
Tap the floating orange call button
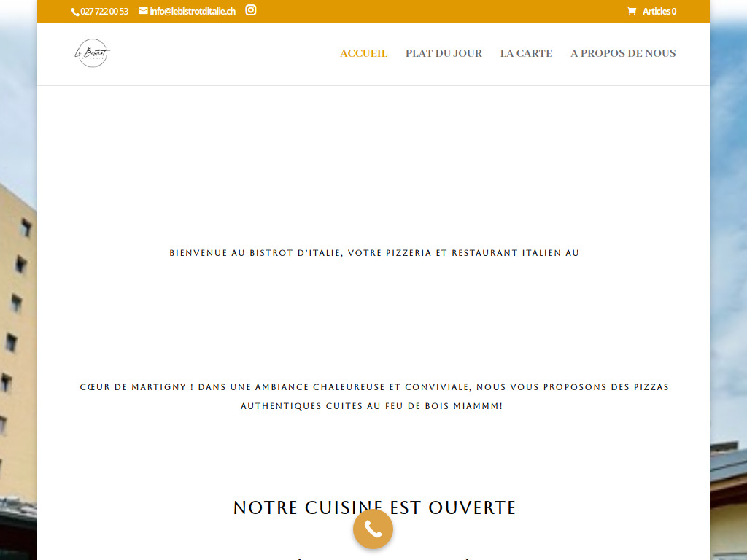pyautogui.click(x=373, y=529)
